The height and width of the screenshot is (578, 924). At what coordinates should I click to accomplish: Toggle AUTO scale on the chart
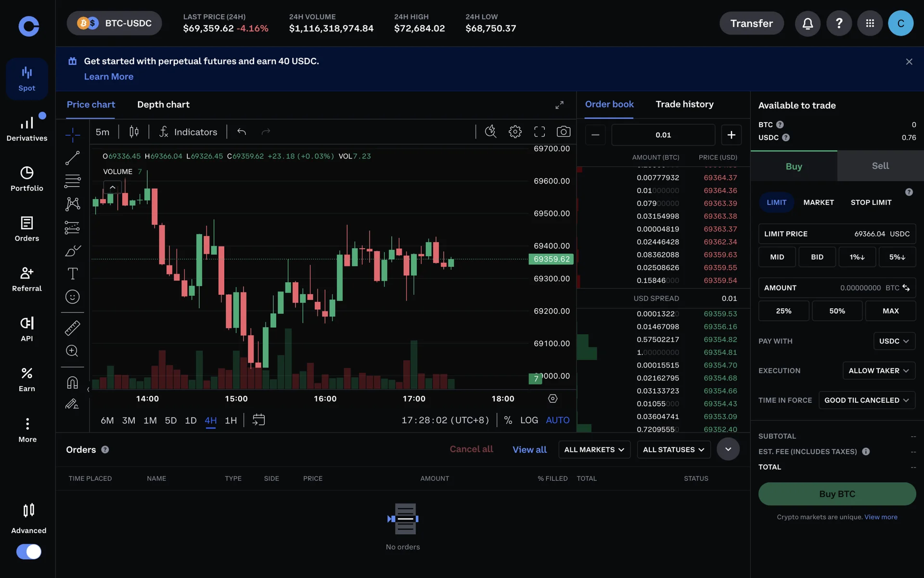coord(557,420)
